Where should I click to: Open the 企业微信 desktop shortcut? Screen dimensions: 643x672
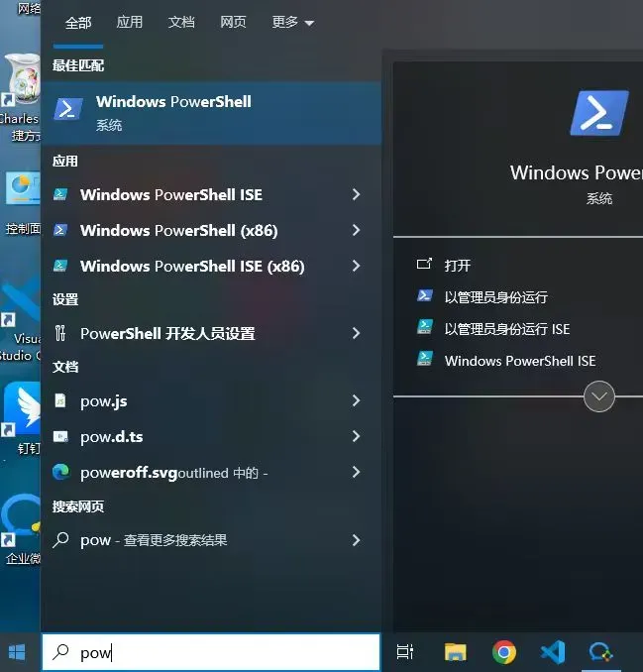(21, 529)
